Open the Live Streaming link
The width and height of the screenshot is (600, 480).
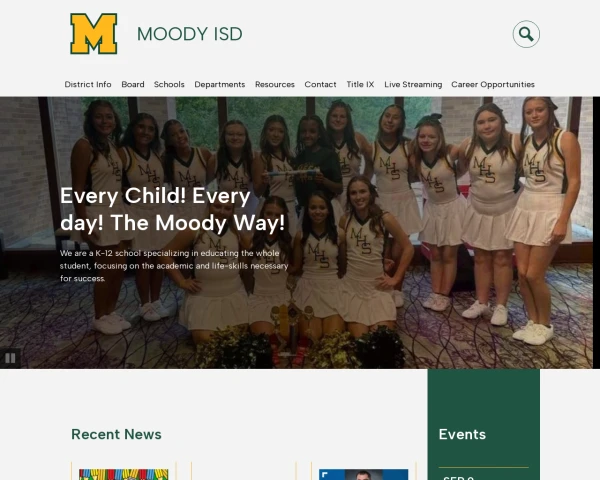(x=413, y=84)
